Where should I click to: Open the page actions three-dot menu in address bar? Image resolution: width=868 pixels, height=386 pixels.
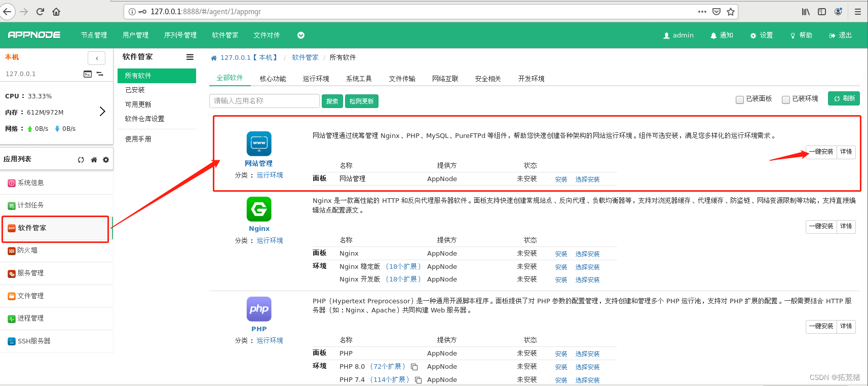tap(702, 12)
